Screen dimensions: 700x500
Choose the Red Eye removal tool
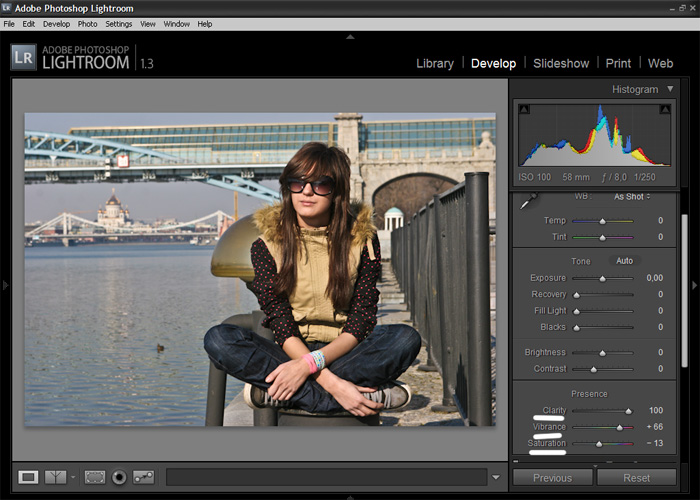[x=119, y=477]
